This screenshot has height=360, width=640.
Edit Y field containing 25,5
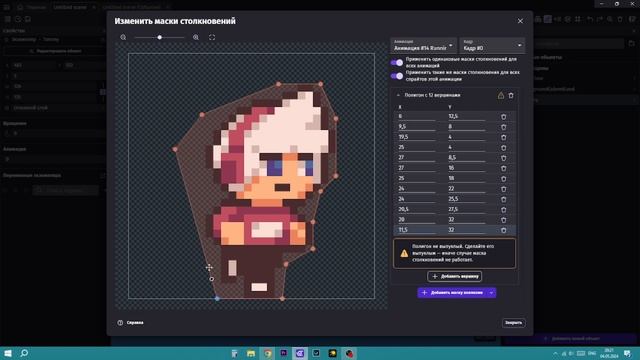pos(467,199)
